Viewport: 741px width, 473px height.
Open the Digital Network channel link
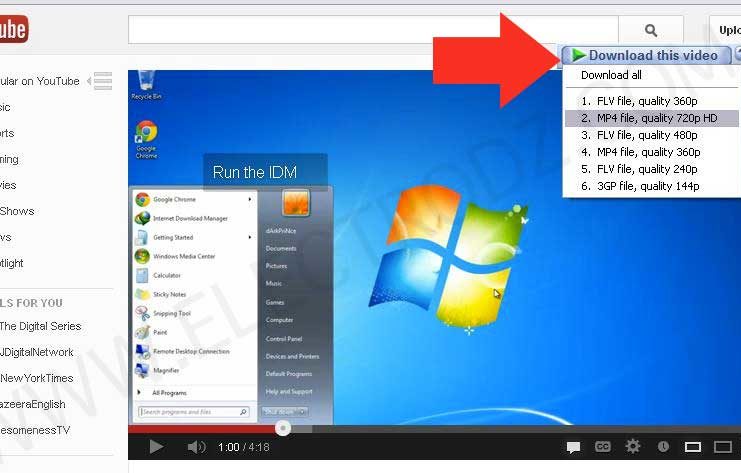(x=37, y=352)
